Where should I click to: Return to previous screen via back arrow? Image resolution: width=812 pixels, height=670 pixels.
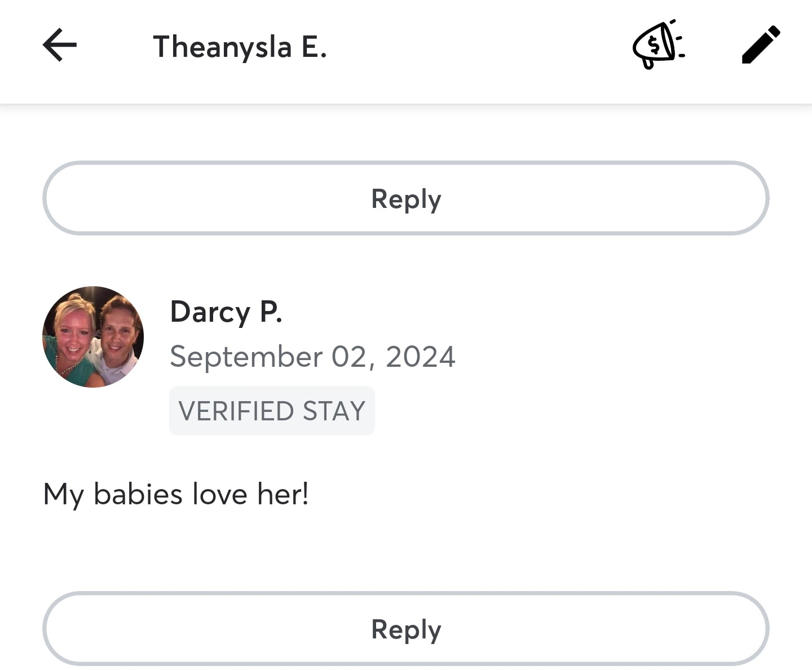[x=60, y=46]
